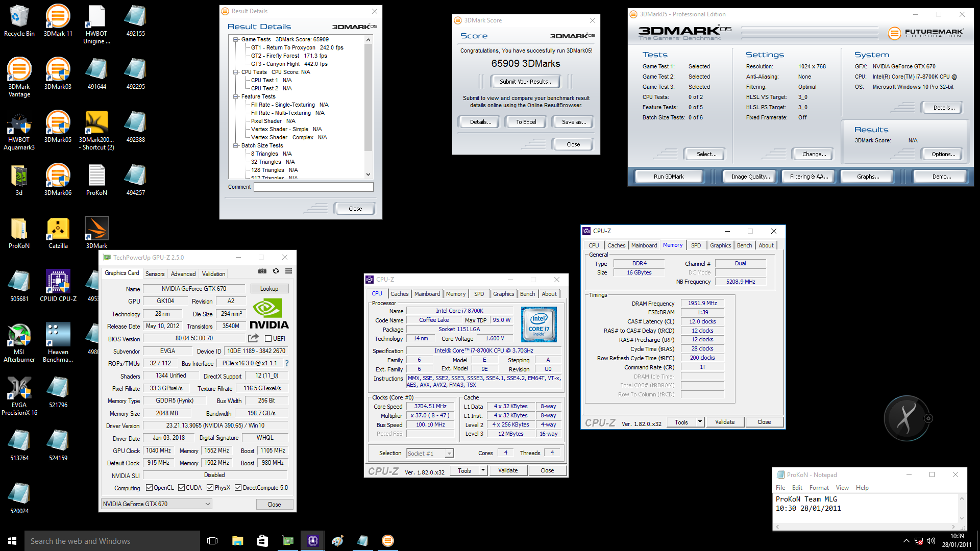This screenshot has width=980, height=551.
Task: Open File Explorer from the taskbar
Action: pos(237,541)
